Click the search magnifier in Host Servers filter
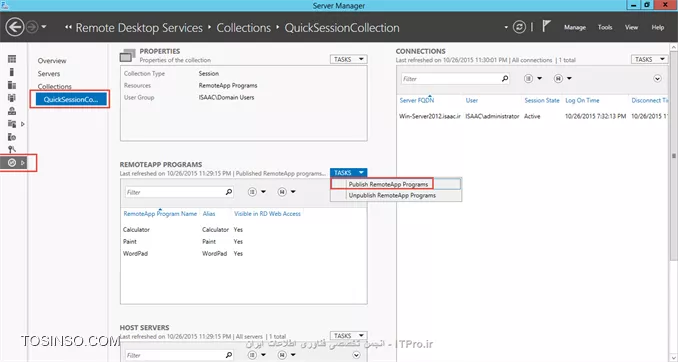Screen dimensions: 678x362 [x=229, y=355]
